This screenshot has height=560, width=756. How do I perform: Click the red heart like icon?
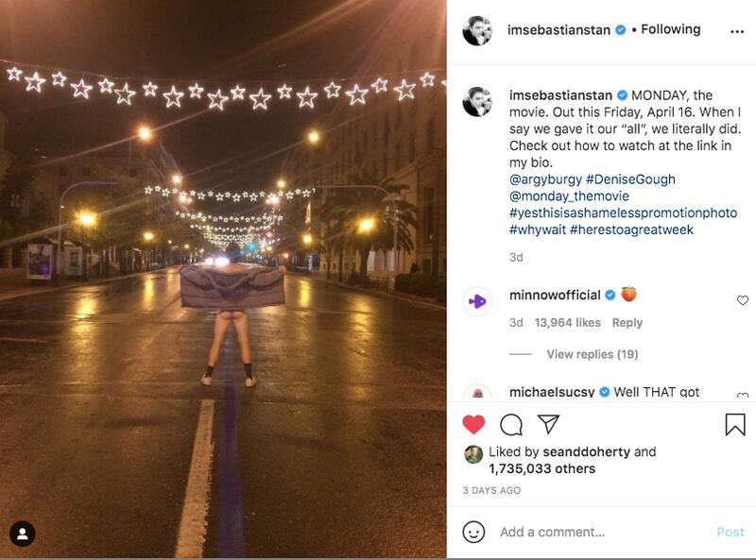[474, 424]
